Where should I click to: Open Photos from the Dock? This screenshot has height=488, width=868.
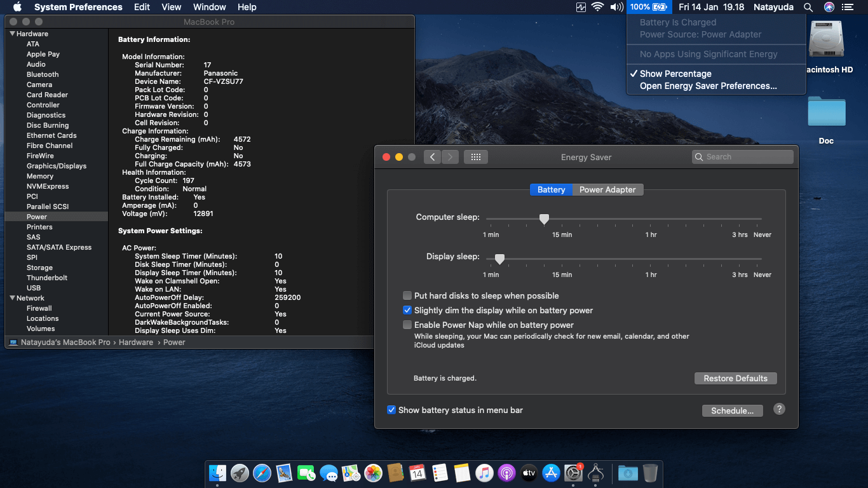pos(373,473)
